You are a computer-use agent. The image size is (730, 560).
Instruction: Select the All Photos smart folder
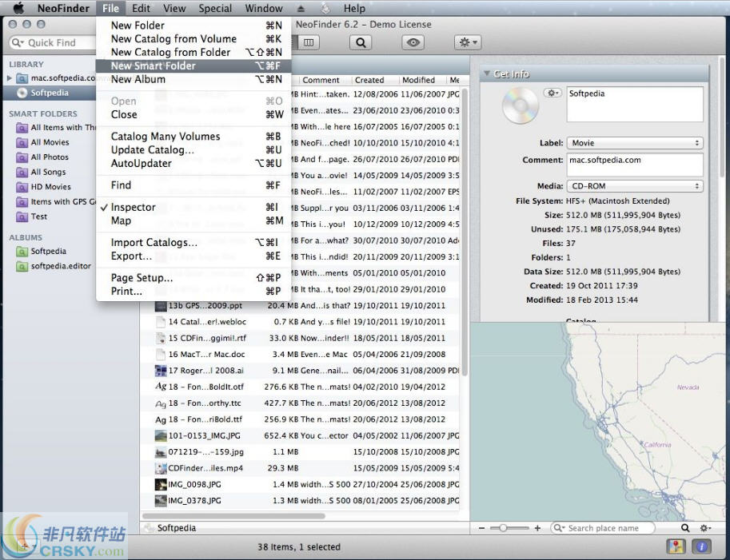click(x=50, y=157)
